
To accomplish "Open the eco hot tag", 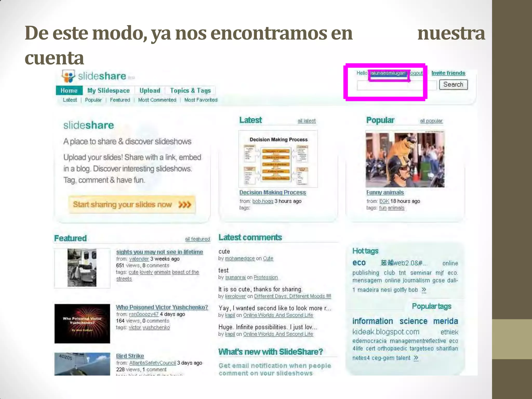I will (359, 263).
